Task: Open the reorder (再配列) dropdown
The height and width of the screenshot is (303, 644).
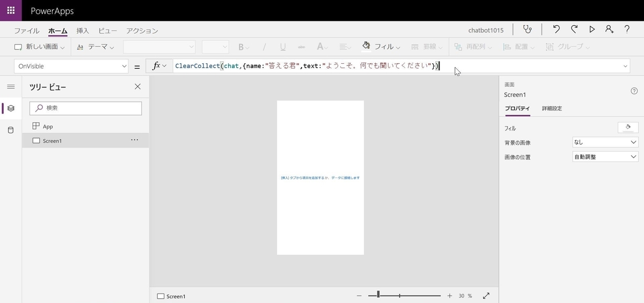Action: click(x=473, y=47)
